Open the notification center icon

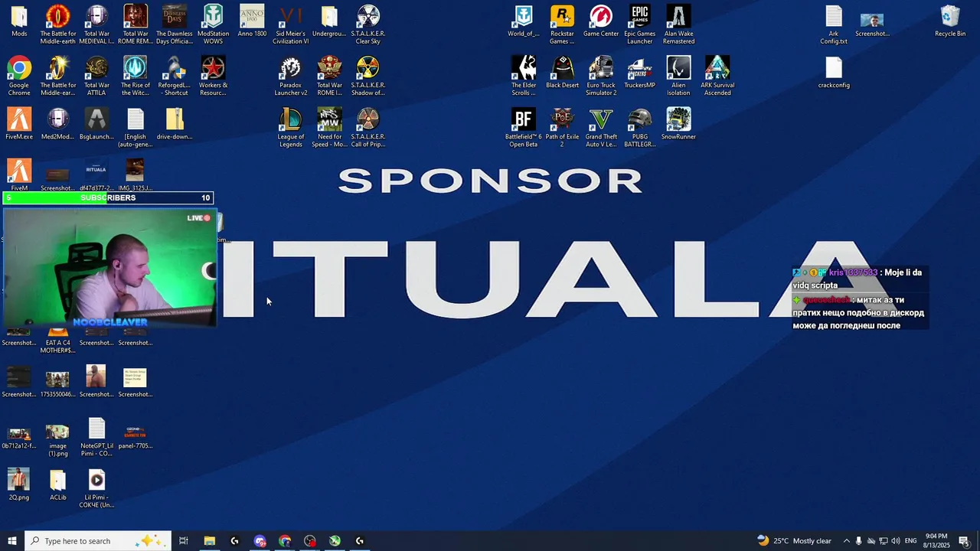click(964, 541)
